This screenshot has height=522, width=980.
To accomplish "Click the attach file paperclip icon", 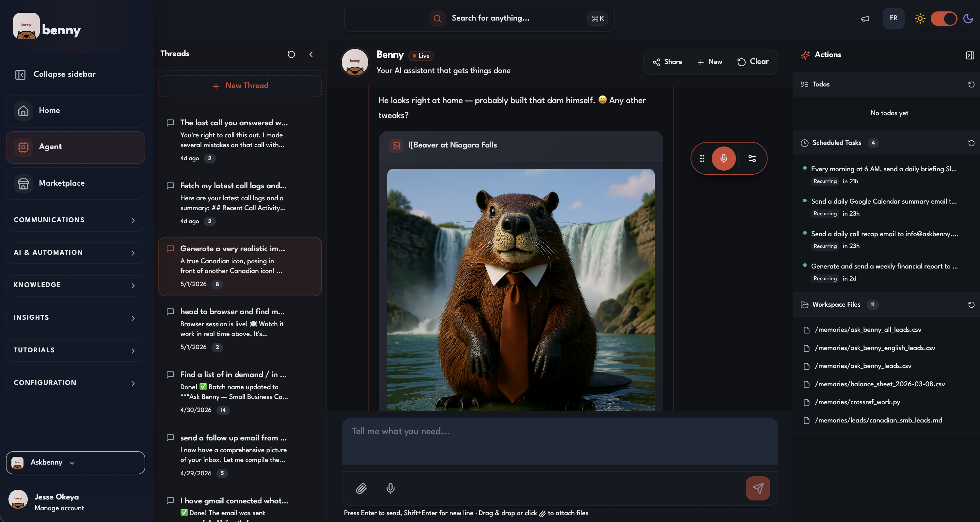I will tap(361, 488).
